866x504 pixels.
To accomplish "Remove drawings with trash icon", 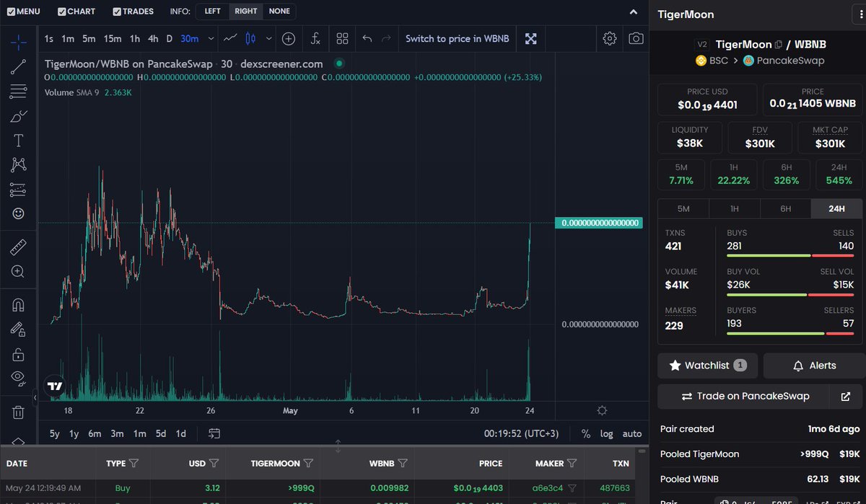I will click(19, 412).
